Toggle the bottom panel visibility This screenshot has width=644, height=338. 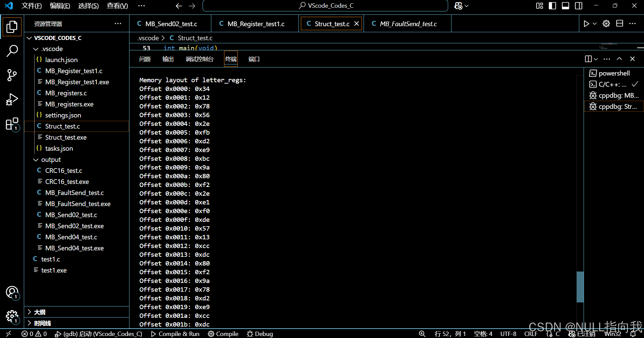[x=566, y=6]
